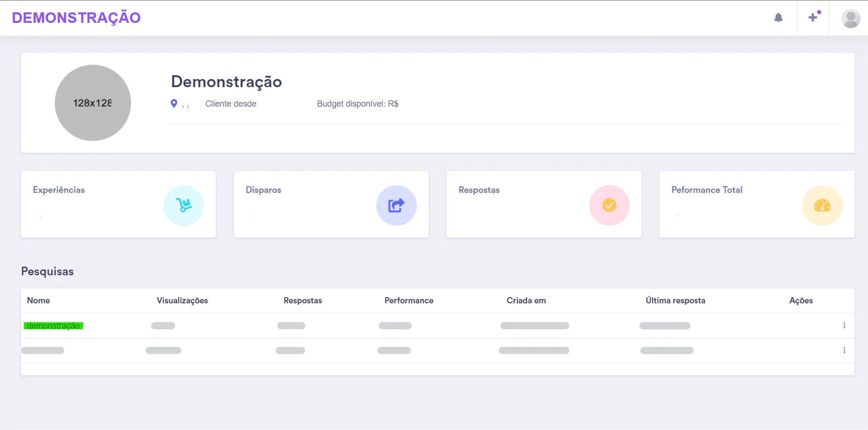Click the Nome column header
Viewport: 868px width, 430px height.
(x=39, y=300)
